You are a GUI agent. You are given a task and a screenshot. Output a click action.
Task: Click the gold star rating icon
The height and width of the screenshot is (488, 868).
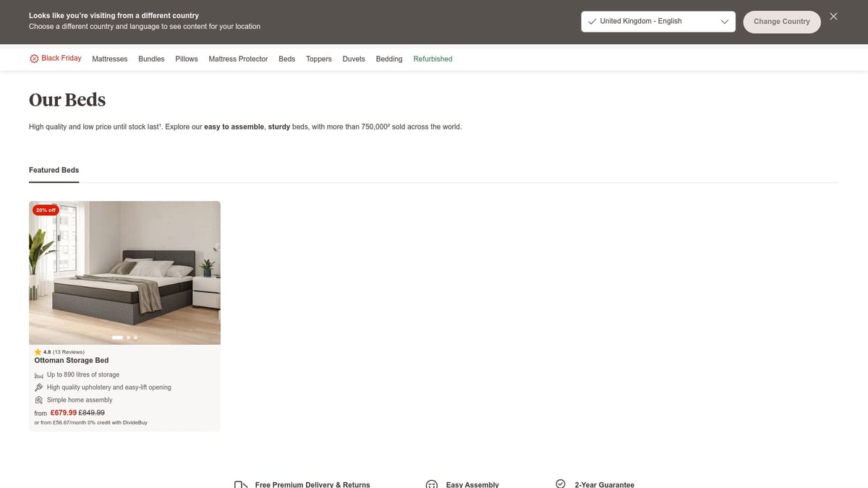pyautogui.click(x=38, y=352)
